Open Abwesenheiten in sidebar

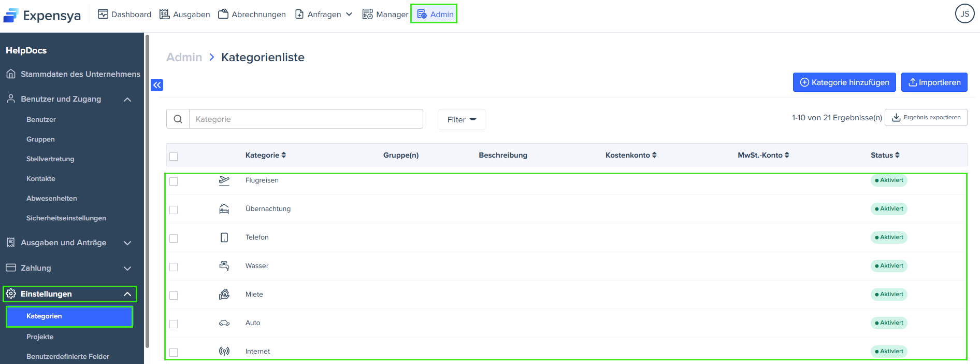coord(52,198)
